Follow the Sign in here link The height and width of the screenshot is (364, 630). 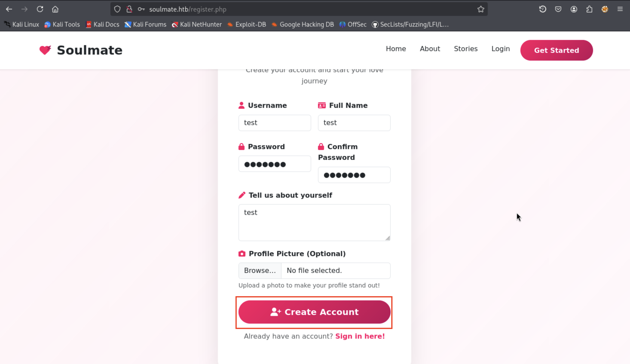coord(360,336)
